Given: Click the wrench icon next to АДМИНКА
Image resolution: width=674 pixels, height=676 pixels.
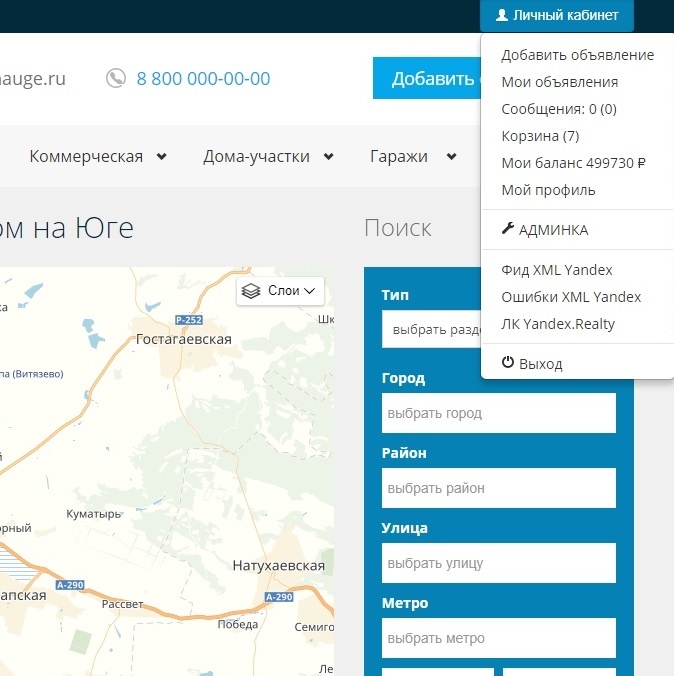Looking at the screenshot, I should point(508,228).
